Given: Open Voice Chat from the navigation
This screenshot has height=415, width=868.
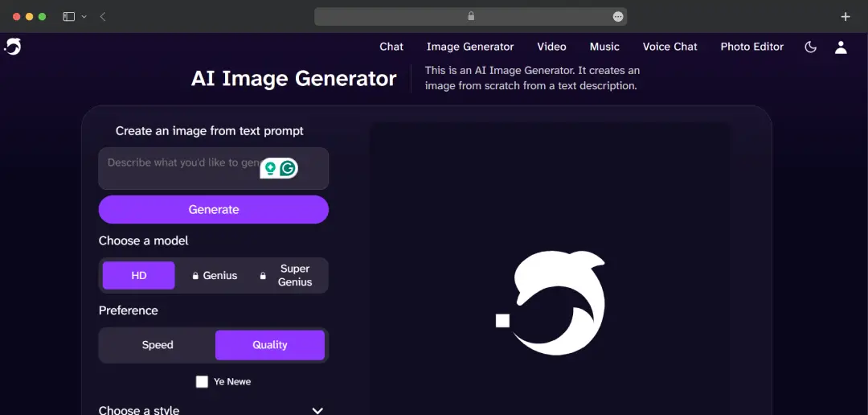Looking at the screenshot, I should pos(669,47).
